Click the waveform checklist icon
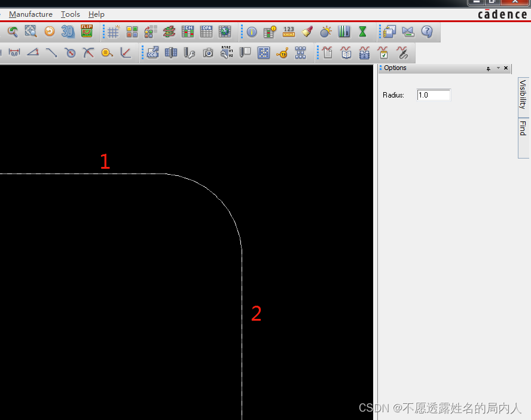Viewport: 531px width, 420px height. [x=383, y=53]
